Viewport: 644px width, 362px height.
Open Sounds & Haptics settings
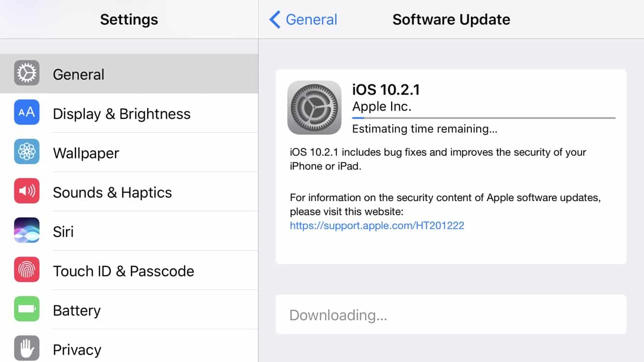[x=112, y=192]
